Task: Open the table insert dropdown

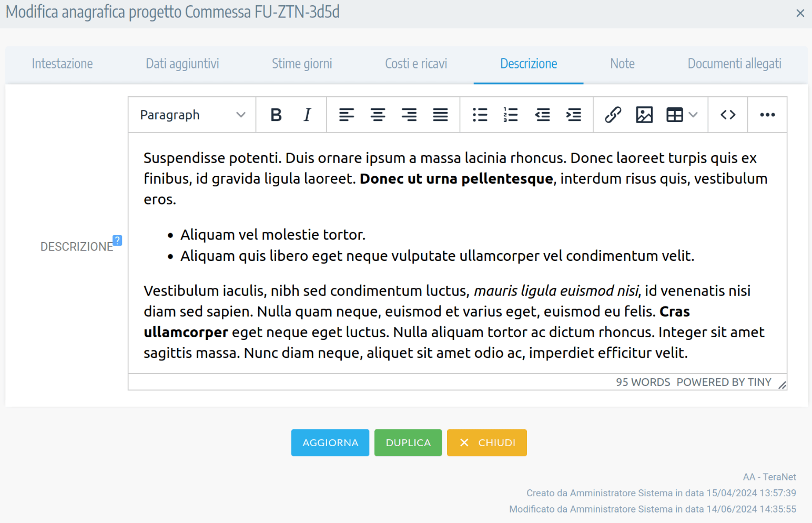Action: [682, 115]
